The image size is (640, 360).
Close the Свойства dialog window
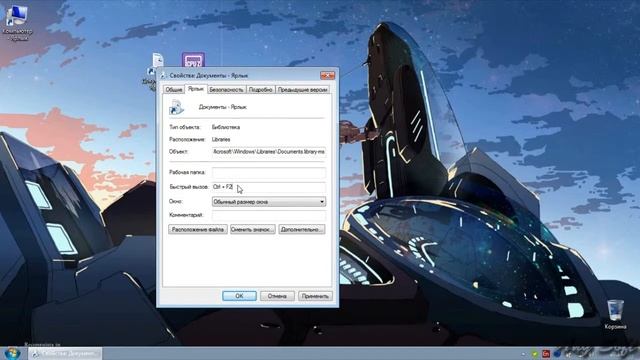click(327, 75)
